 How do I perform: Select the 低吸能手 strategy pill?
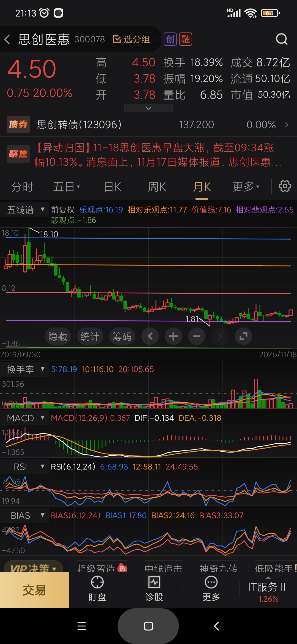pyautogui.click(x=273, y=566)
